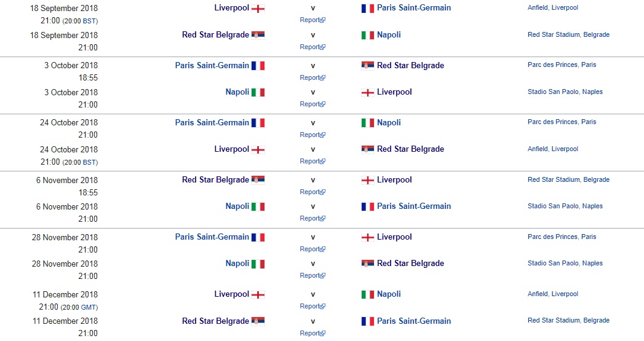
Task: Click GMT link in 11 December kickoff time
Action: click(89, 307)
